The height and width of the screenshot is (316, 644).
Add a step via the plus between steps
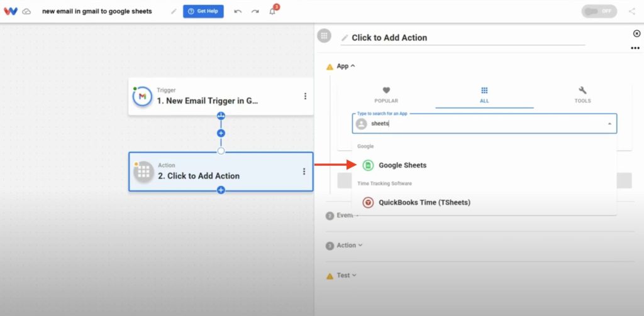(221, 133)
